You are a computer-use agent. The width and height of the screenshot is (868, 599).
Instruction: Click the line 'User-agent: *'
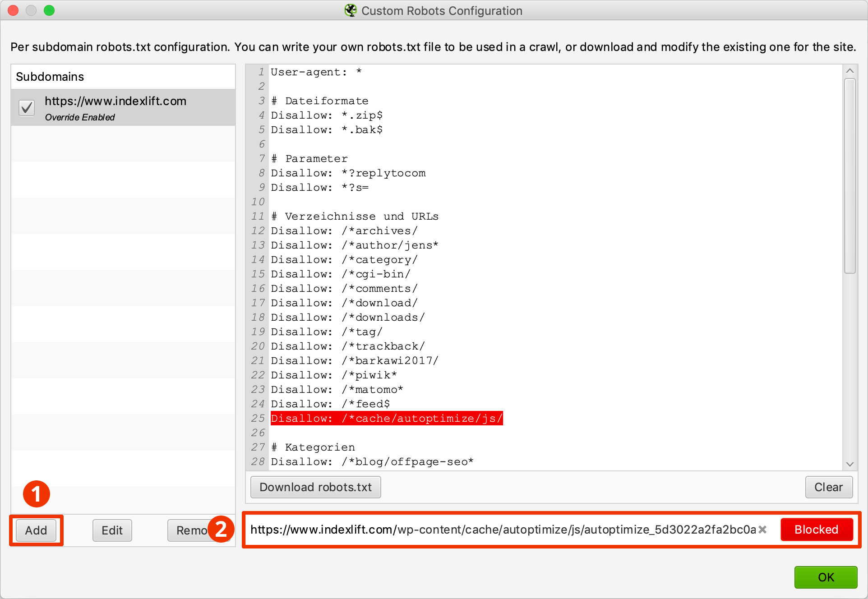pyautogui.click(x=316, y=72)
